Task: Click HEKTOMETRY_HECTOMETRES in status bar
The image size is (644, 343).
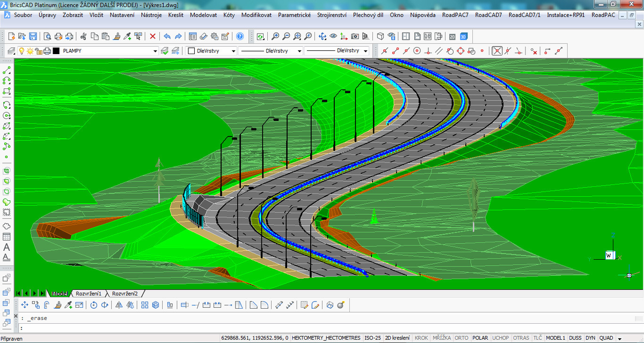Action: [326, 338]
